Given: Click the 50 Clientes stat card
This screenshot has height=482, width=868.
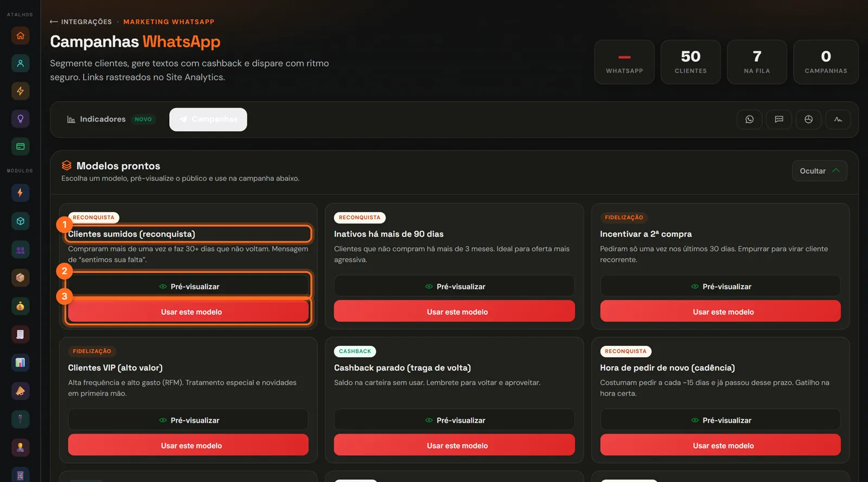Looking at the screenshot, I should point(691,62).
